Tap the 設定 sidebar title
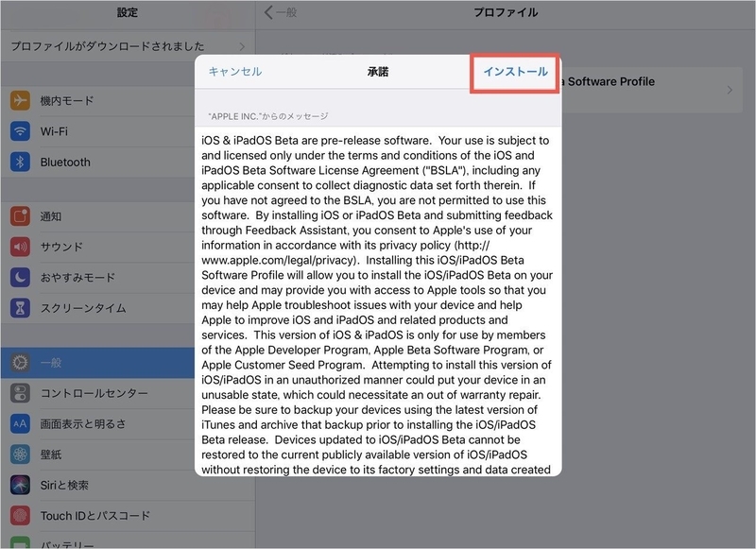This screenshot has width=756, height=549. (x=128, y=12)
